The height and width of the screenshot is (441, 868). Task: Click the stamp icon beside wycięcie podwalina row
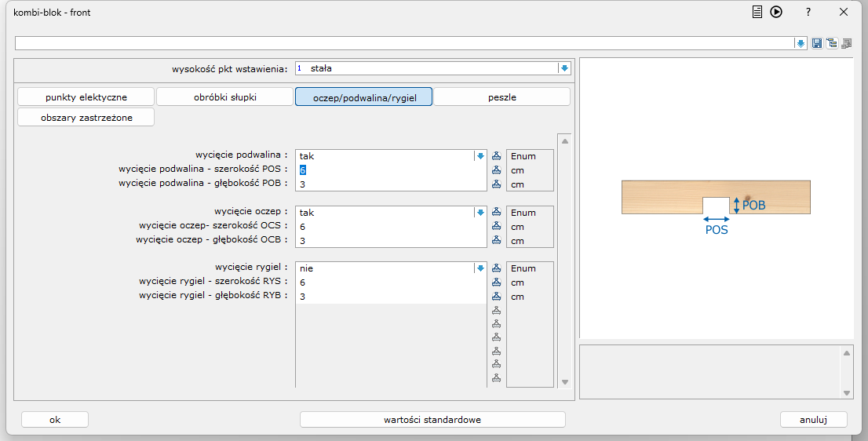click(x=496, y=156)
